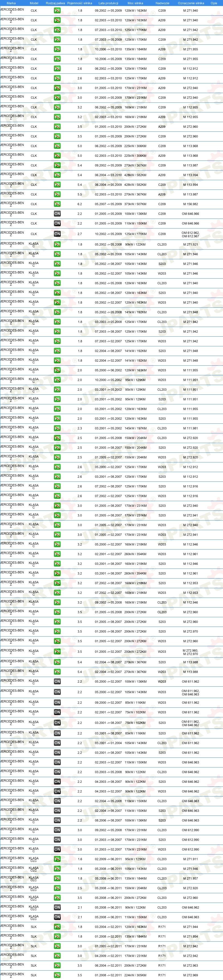
Task: Select cell OM 611.962, OM 646.962
Action: click(x=190, y=723)
